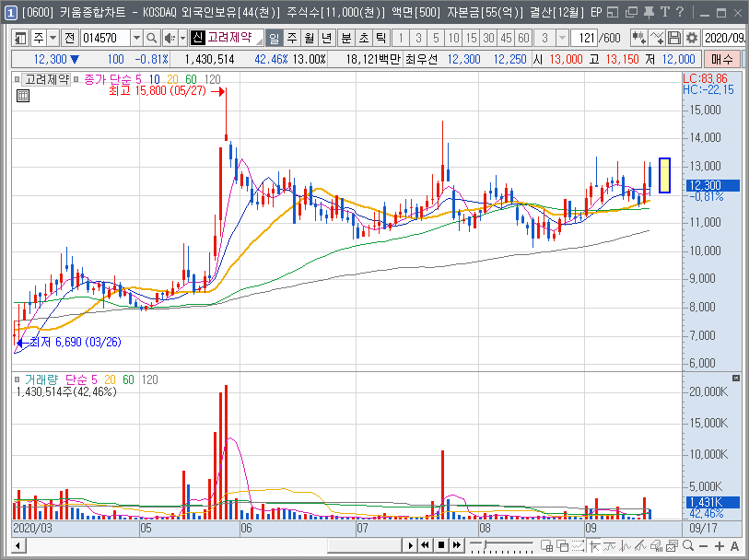This screenshot has width=749, height=560.
Task: Zoom in chart with plus icon
Action: (720, 545)
